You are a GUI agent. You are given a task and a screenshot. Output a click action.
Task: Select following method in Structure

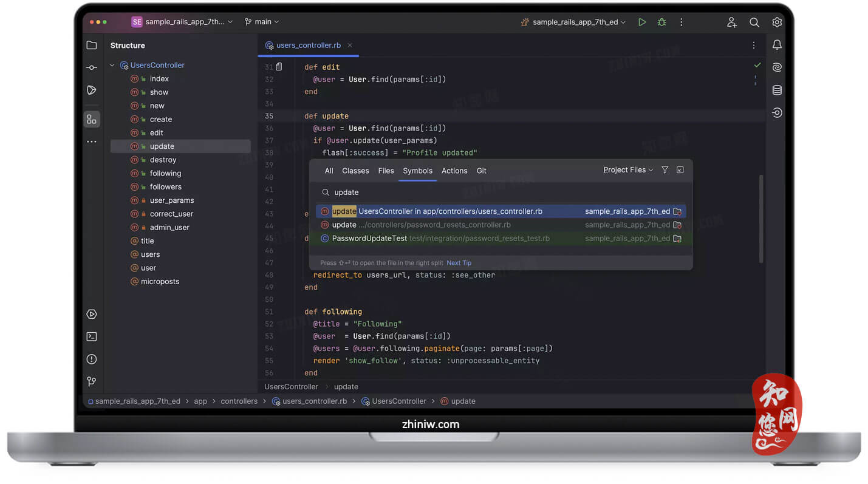coord(165,173)
